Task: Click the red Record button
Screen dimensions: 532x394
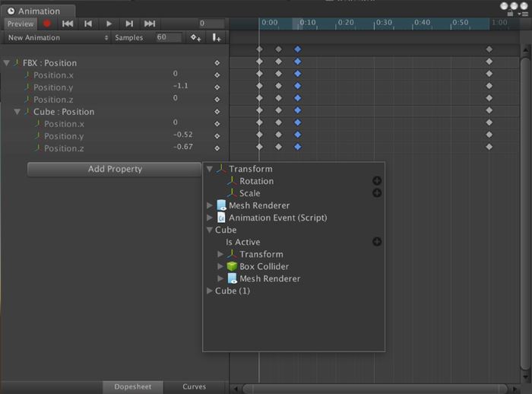Action: pos(47,24)
